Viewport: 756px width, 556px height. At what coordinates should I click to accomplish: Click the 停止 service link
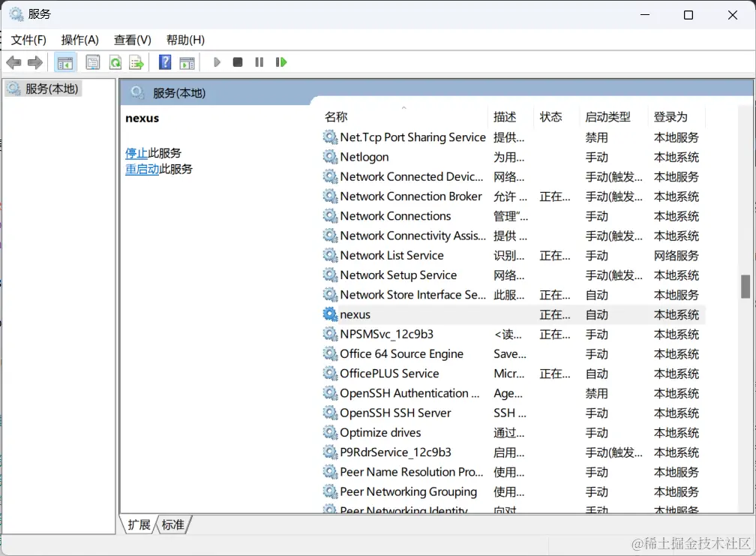(136, 153)
